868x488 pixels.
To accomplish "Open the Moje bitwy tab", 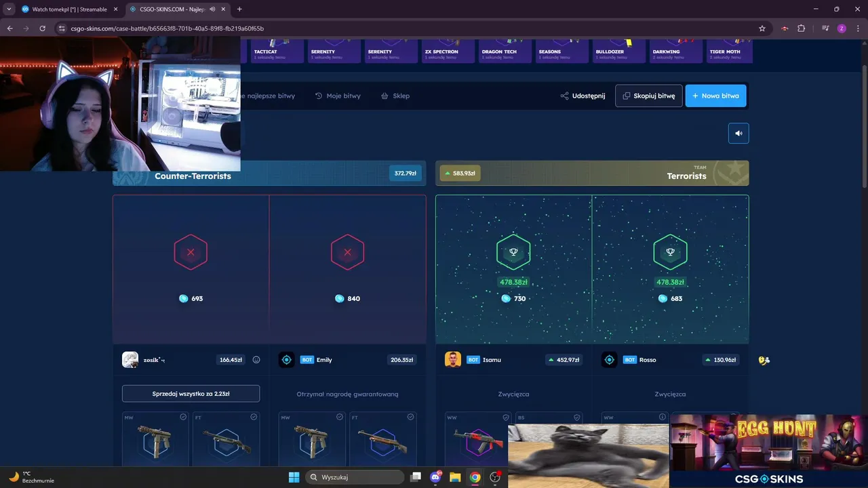I will (338, 96).
